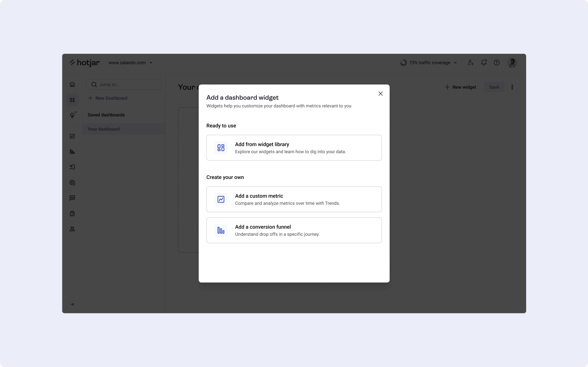Screen dimensions: 588x367
Task: Click the invite team member icon
Action: click(471, 63)
